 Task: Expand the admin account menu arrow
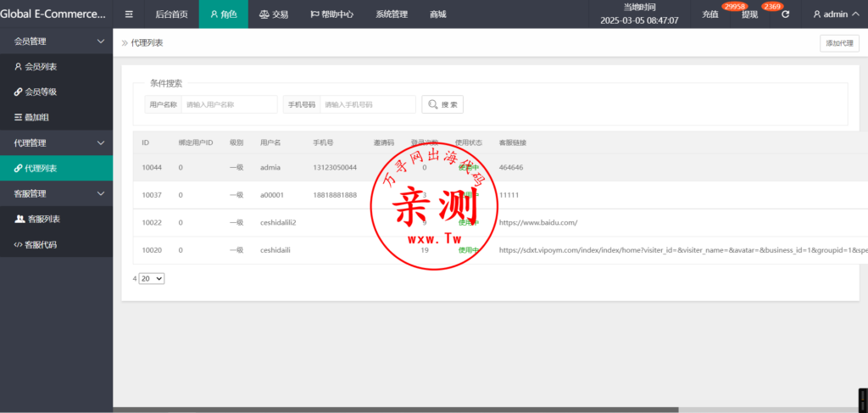pyautogui.click(x=854, y=14)
